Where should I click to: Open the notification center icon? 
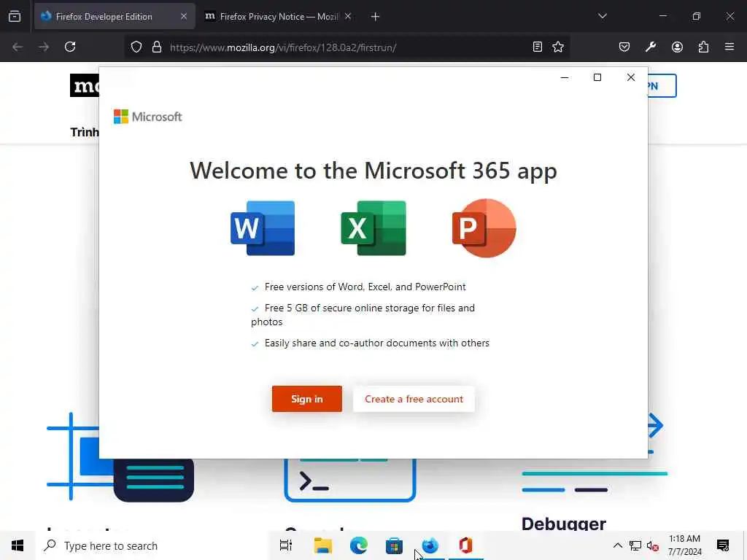click(x=723, y=545)
